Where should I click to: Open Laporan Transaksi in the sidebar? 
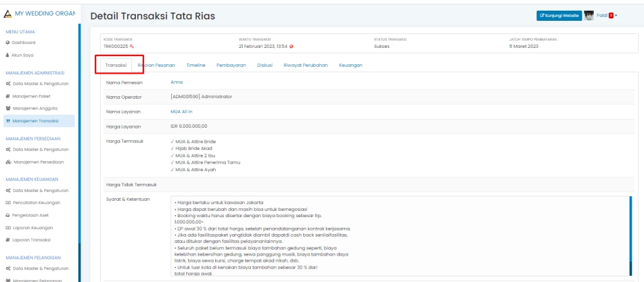click(36, 240)
